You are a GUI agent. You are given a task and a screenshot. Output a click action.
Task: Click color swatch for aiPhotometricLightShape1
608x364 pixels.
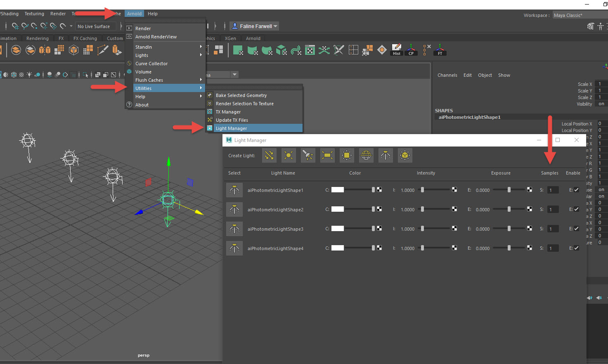pyautogui.click(x=337, y=190)
